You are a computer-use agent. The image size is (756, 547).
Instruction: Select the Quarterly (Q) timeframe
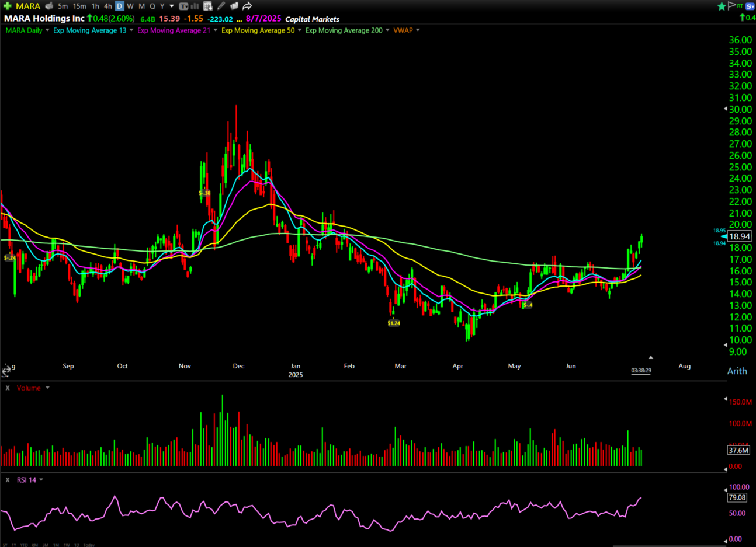(152, 6)
